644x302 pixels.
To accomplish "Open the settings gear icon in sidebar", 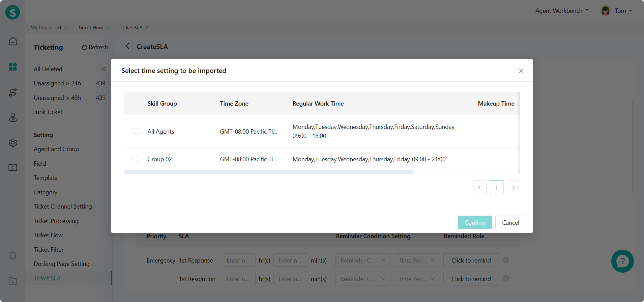I will tap(13, 143).
